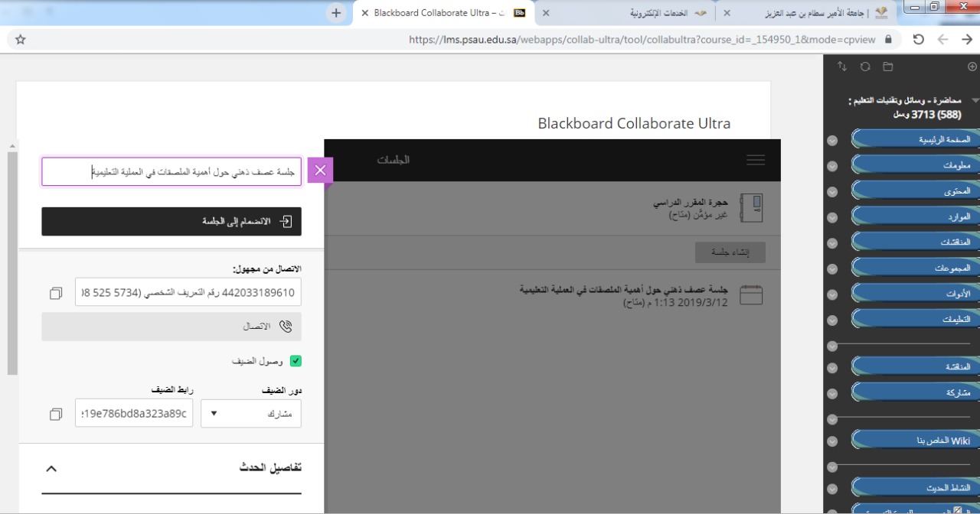Open the folder view icon in course sidebar
Image resolution: width=980 pixels, height=514 pixels.
click(x=888, y=67)
